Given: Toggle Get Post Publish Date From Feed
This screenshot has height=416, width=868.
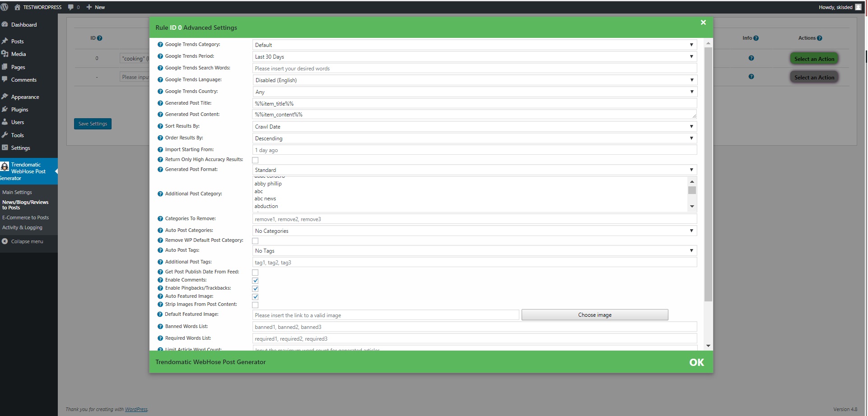Looking at the screenshot, I should (x=255, y=273).
